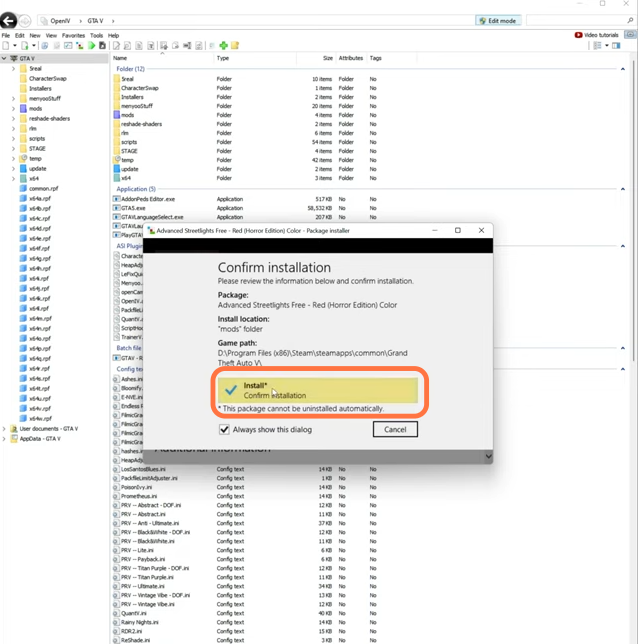This screenshot has height=644, width=638.
Task: Expand the update folder in tree
Action: tap(13, 168)
